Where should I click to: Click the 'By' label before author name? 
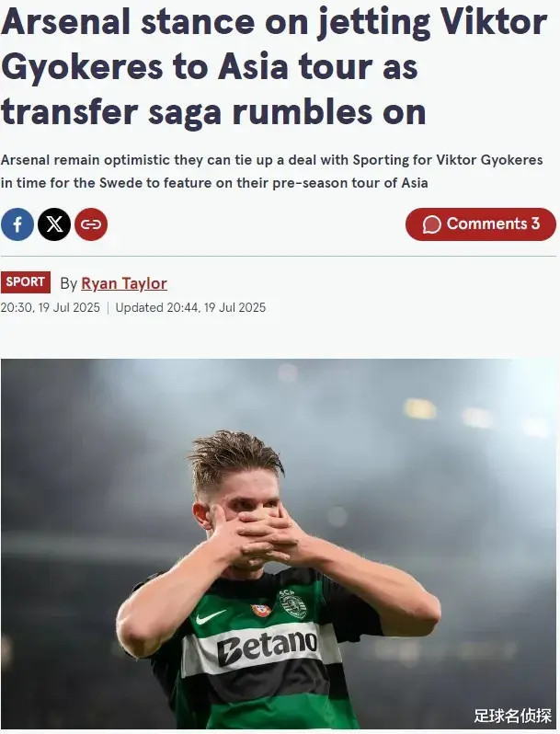click(68, 283)
